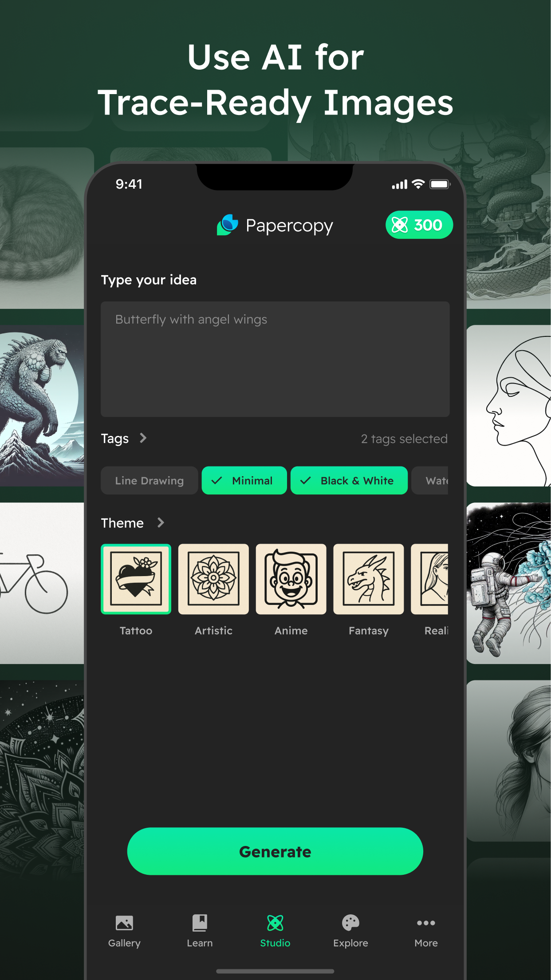The image size is (551, 980).
Task: Select the Studio atom icon
Action: pyautogui.click(x=275, y=923)
